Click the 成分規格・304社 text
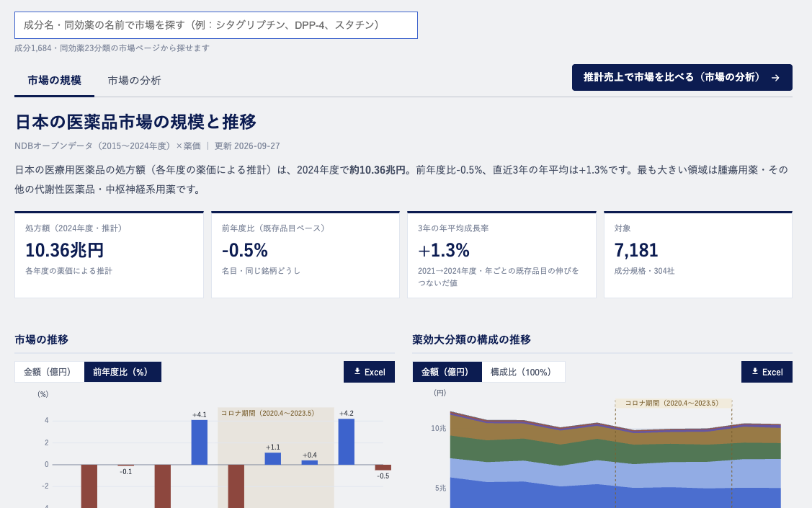This screenshot has width=812, height=508. [644, 271]
